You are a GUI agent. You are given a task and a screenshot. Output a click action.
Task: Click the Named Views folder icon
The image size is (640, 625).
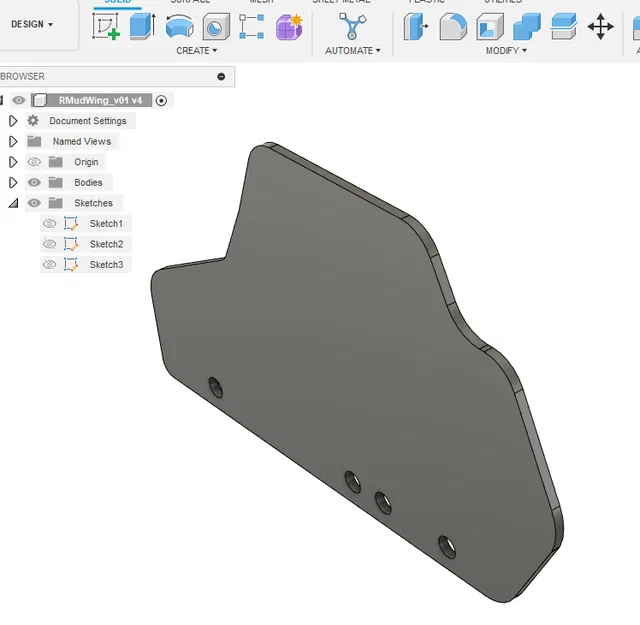[34, 141]
